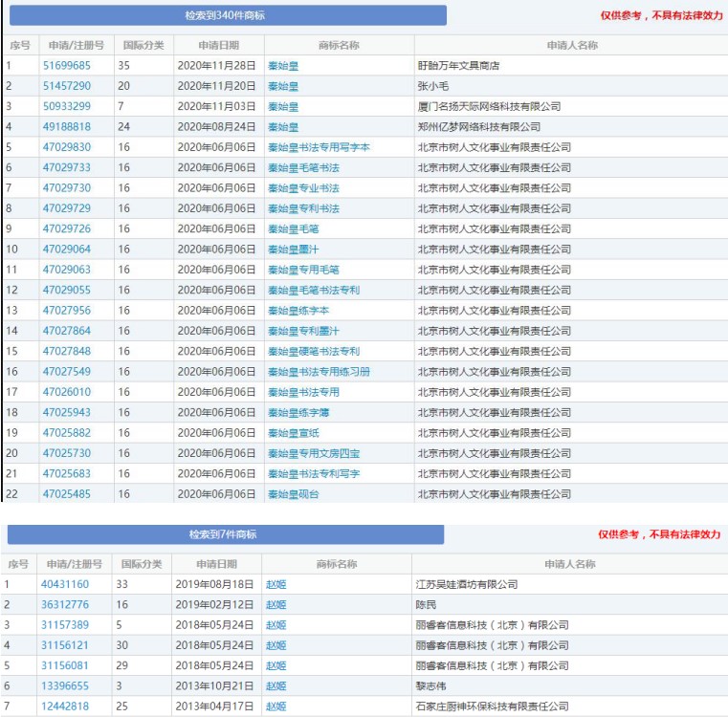Screen dimensions: 728x717
Task: Open application number 47029064
Action: click(x=66, y=250)
